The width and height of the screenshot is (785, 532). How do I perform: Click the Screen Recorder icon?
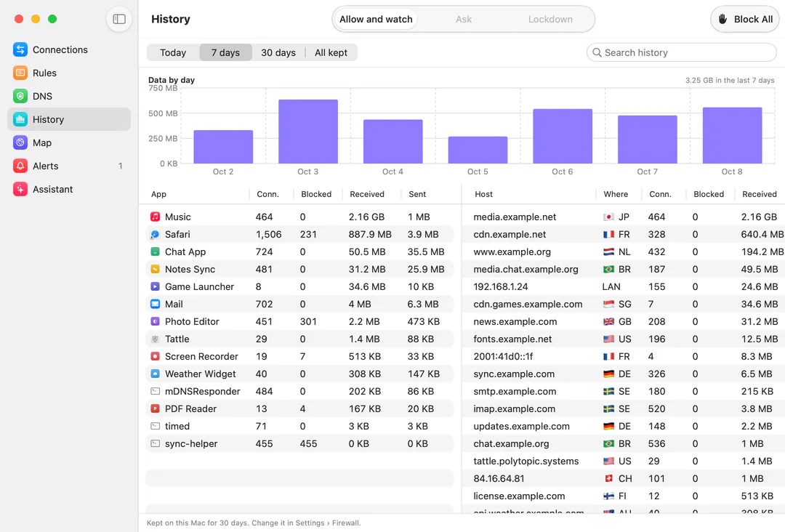[x=156, y=356]
